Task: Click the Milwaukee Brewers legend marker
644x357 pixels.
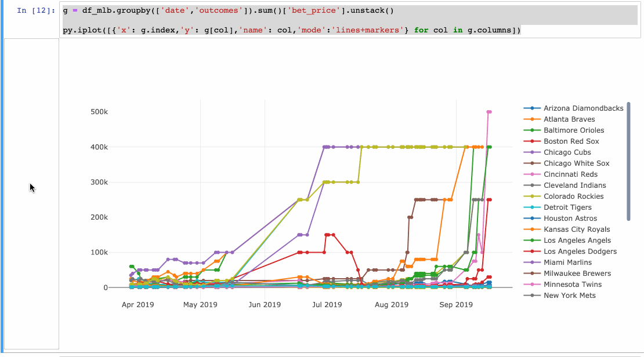Action: tap(533, 273)
